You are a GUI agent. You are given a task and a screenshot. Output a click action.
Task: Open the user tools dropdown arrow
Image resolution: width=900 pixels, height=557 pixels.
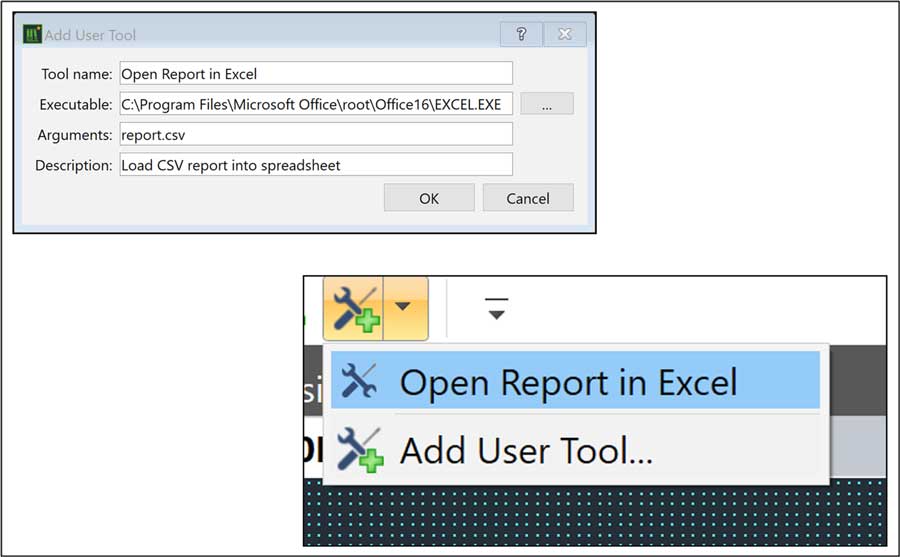click(405, 309)
